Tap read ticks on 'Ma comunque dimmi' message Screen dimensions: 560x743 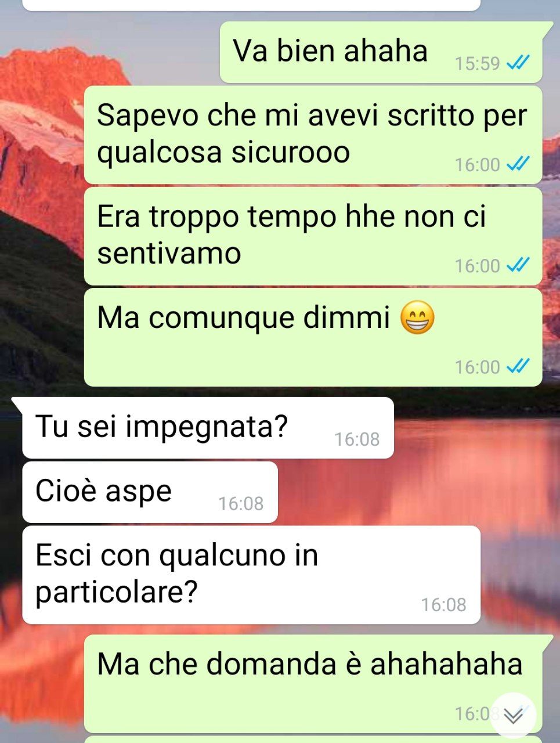(x=518, y=366)
